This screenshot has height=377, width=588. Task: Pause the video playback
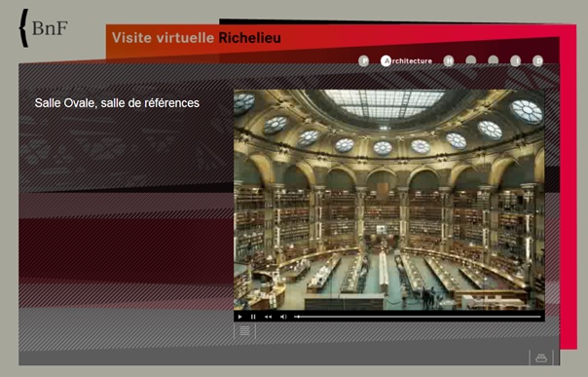pyautogui.click(x=253, y=317)
